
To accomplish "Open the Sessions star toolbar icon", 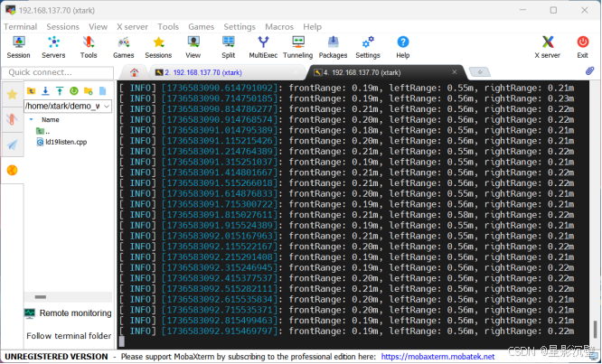I will pos(158,47).
